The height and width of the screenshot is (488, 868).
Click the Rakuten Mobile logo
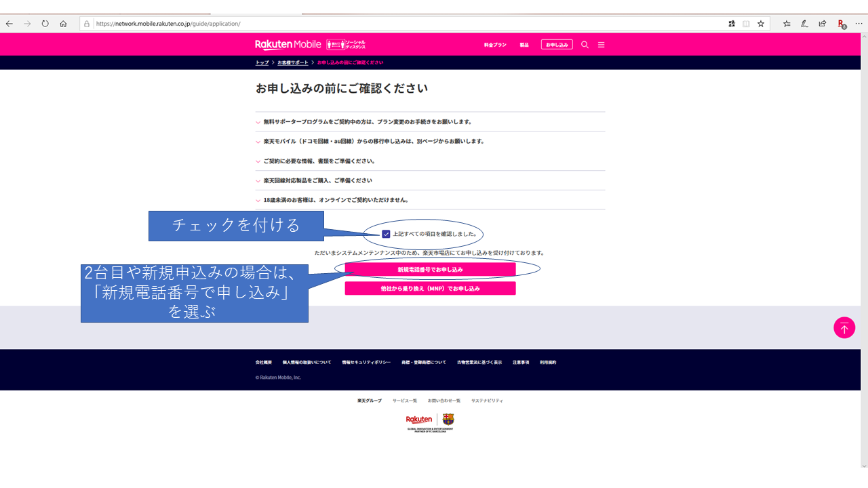[288, 45]
